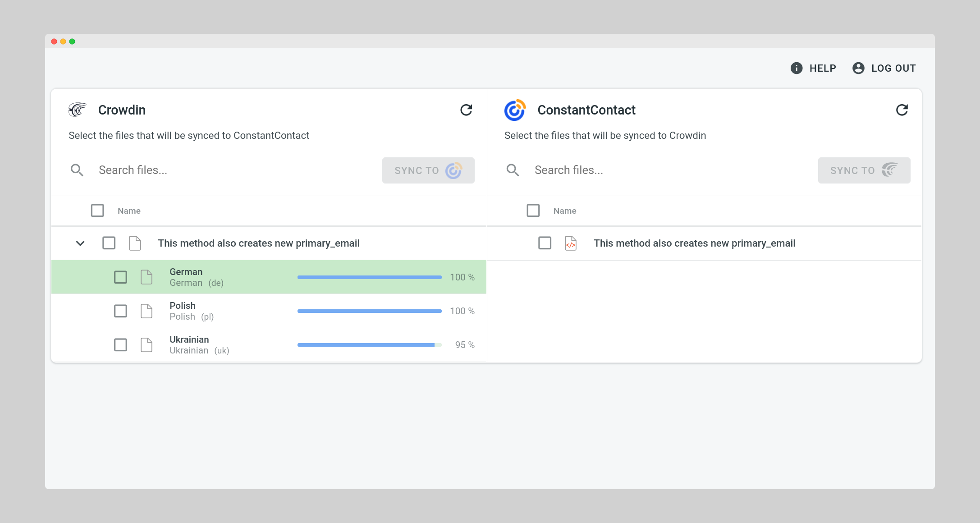Check the Ukrainian translation checkbox
Viewport: 980px width, 523px height.
(120, 344)
